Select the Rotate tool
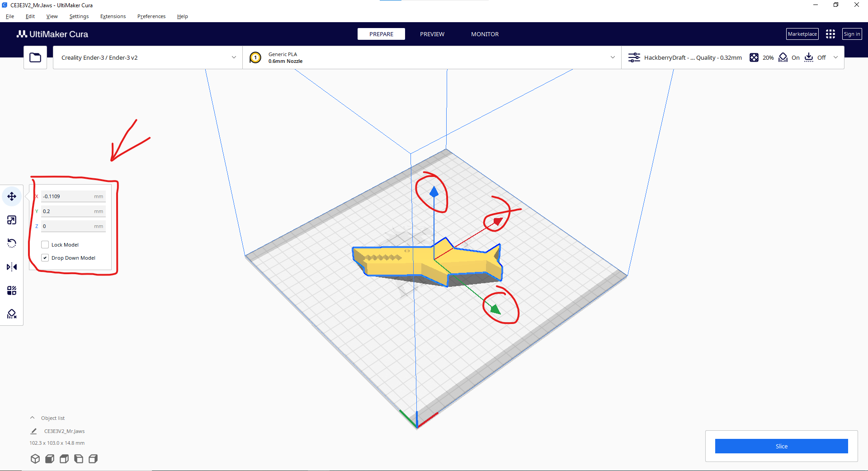 point(12,243)
